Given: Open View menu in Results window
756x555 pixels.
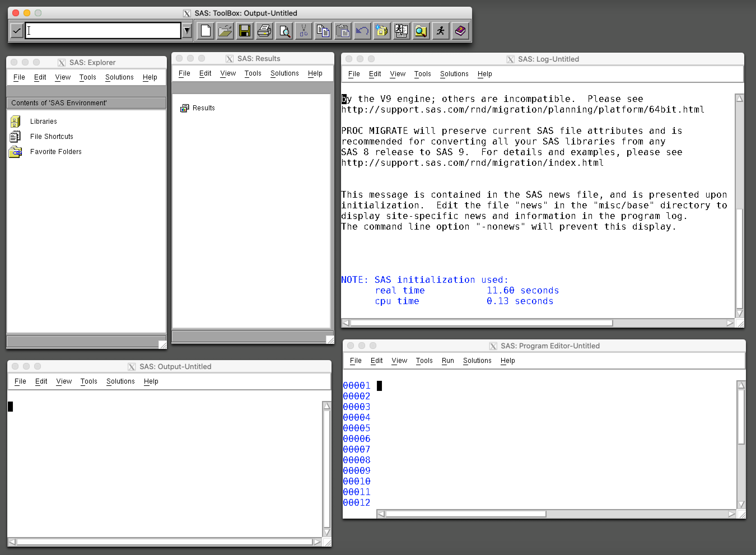Looking at the screenshot, I should point(228,73).
